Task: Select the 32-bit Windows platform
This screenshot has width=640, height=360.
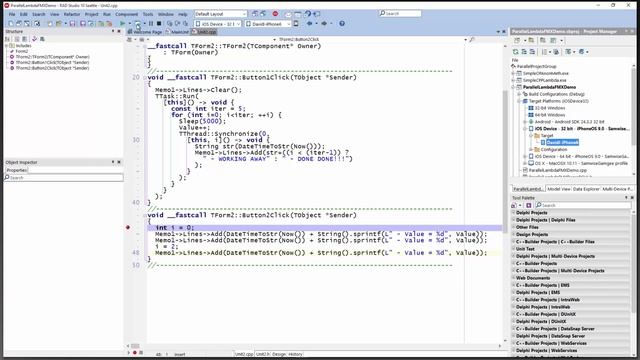Action: (550, 108)
